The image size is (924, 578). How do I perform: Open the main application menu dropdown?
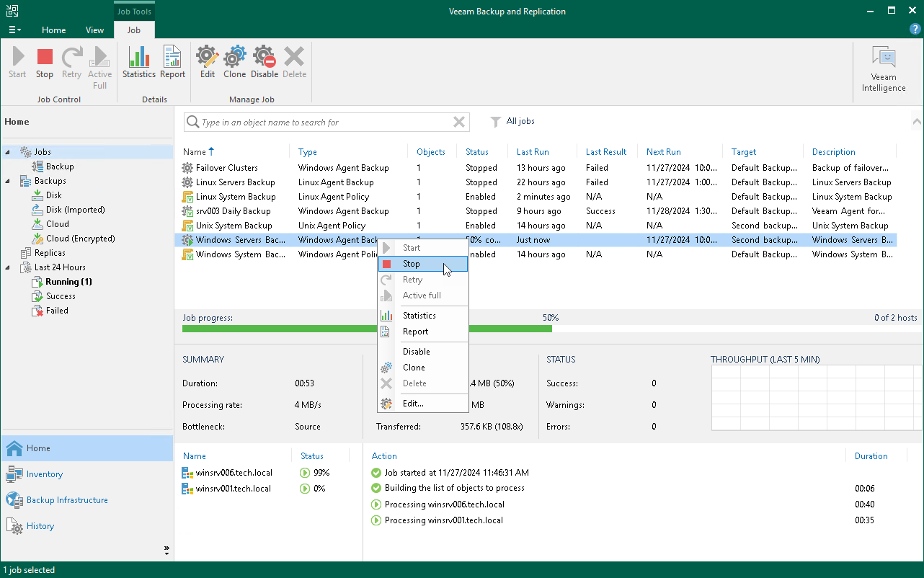[14, 30]
